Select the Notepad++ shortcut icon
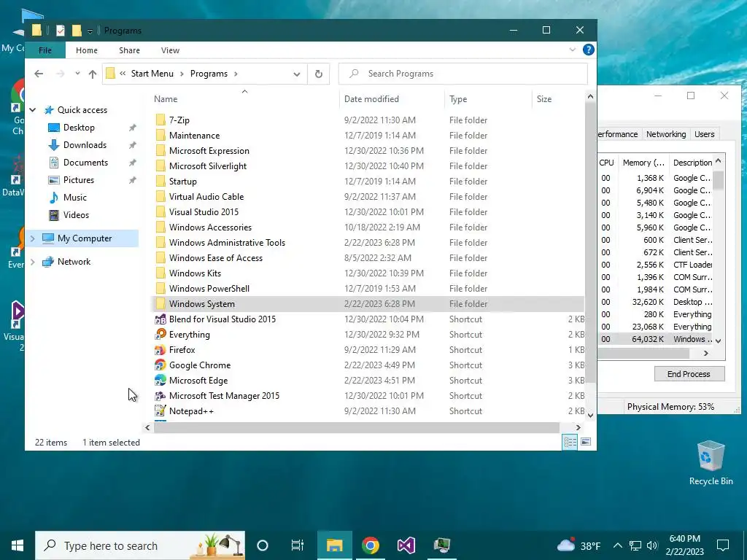The image size is (747, 560). click(x=160, y=411)
